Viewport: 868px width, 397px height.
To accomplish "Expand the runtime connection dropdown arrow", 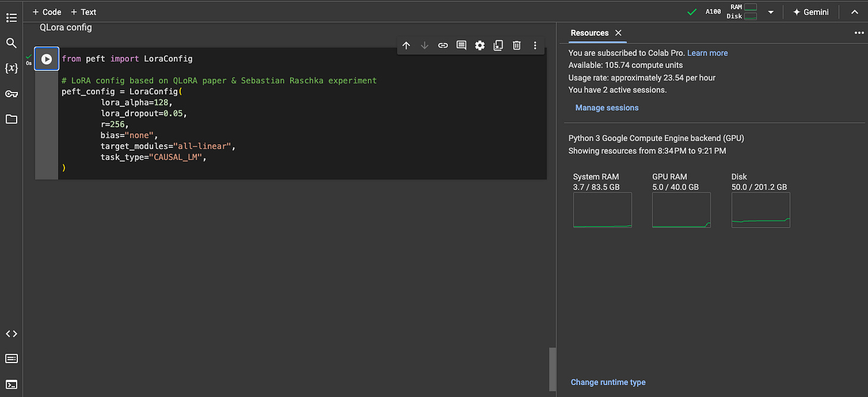I will (x=771, y=12).
